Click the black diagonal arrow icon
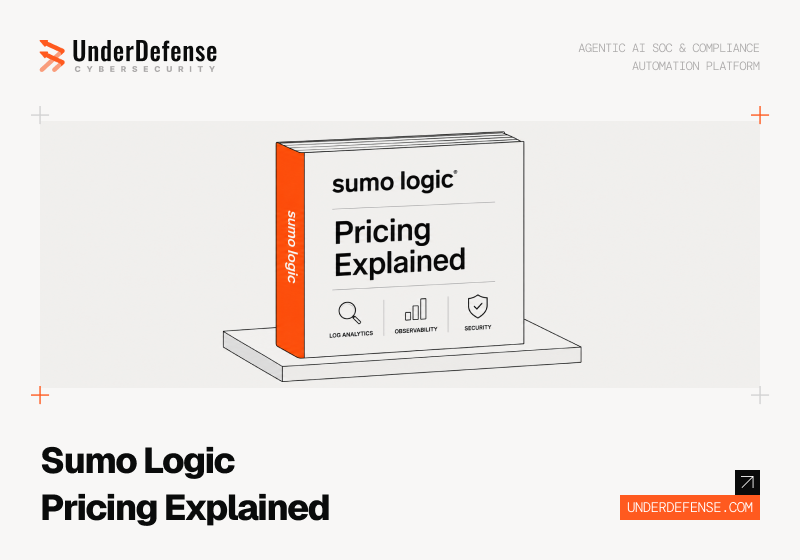Viewport: 800px width, 560px height. coord(747,482)
